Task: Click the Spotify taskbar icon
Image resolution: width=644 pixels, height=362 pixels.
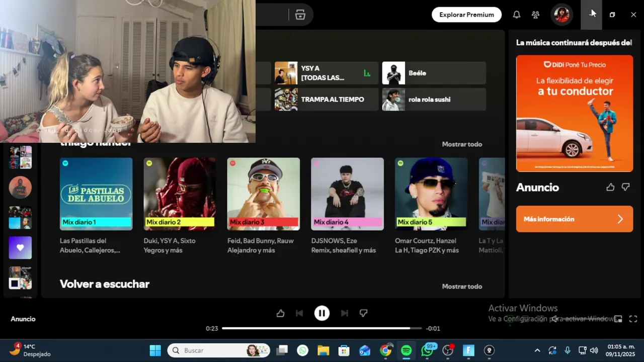Action: 407,350
